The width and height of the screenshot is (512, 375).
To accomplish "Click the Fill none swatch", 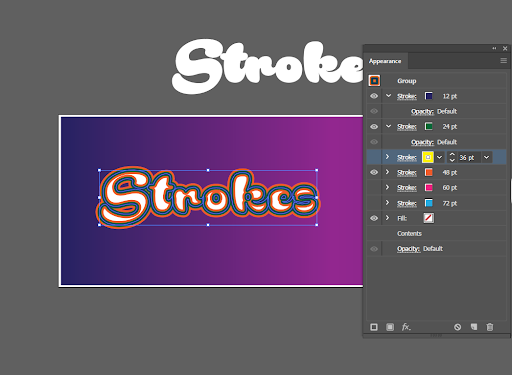I will click(429, 218).
